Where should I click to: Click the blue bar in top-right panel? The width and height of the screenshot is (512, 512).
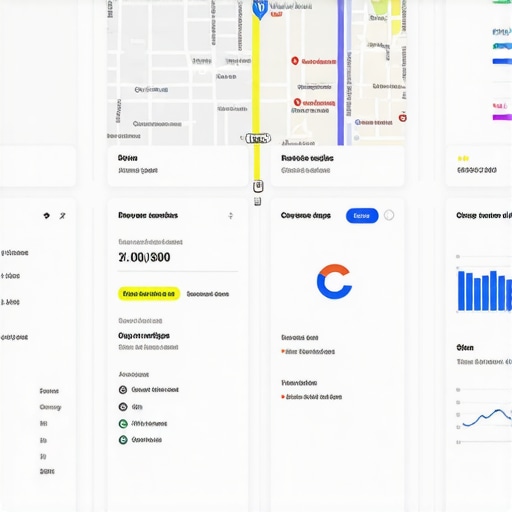[502, 61]
